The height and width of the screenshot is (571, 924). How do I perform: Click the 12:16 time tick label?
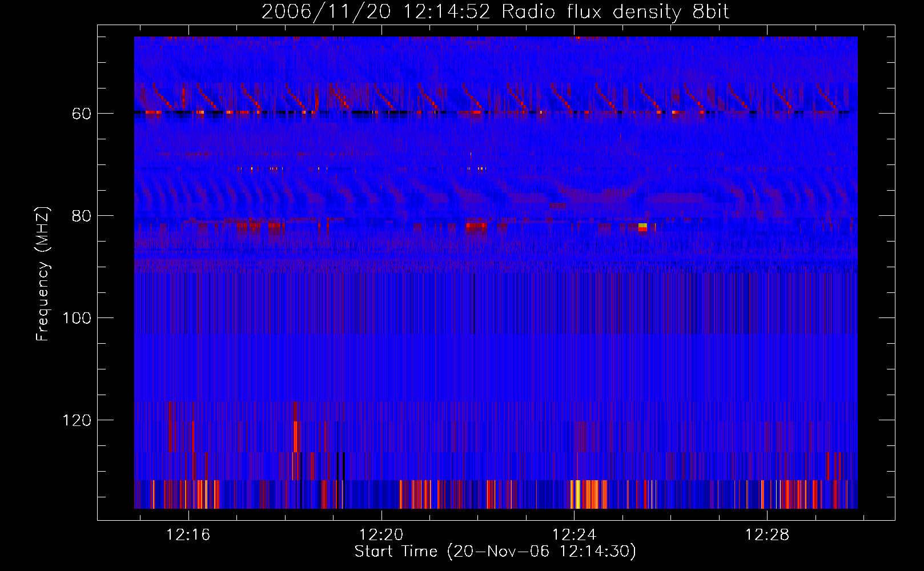coord(188,534)
